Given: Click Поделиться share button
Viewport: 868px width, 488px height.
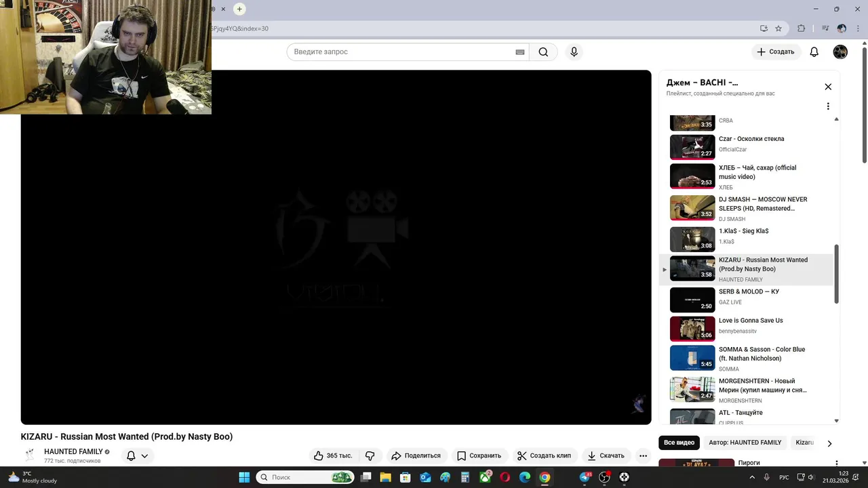Looking at the screenshot, I should (x=416, y=456).
